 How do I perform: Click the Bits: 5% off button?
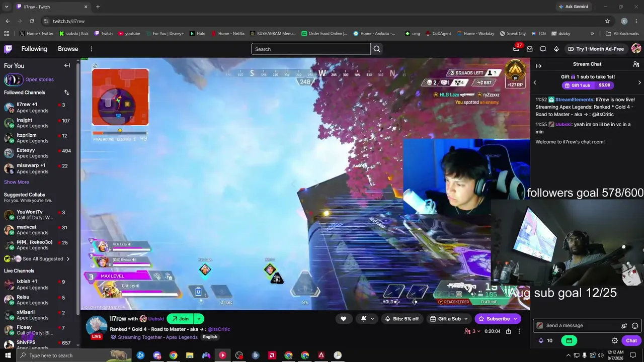(402, 319)
